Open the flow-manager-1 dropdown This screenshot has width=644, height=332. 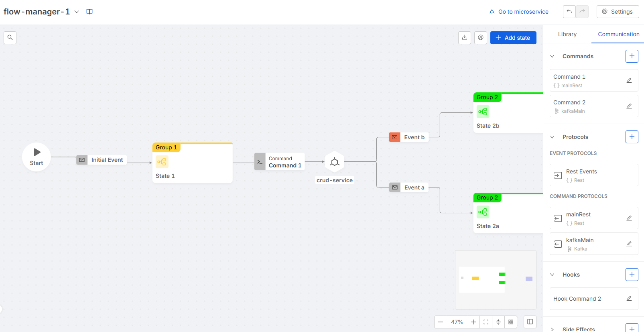coord(77,12)
